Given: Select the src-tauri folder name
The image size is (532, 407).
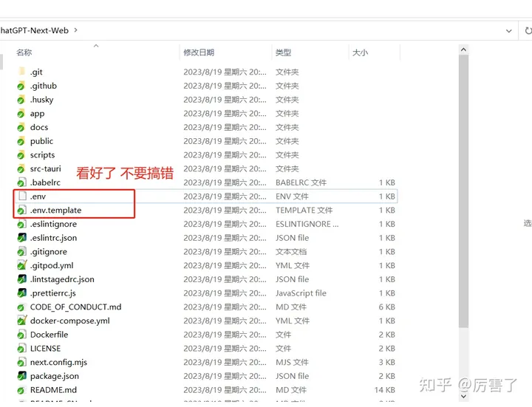Looking at the screenshot, I should click(x=46, y=168).
